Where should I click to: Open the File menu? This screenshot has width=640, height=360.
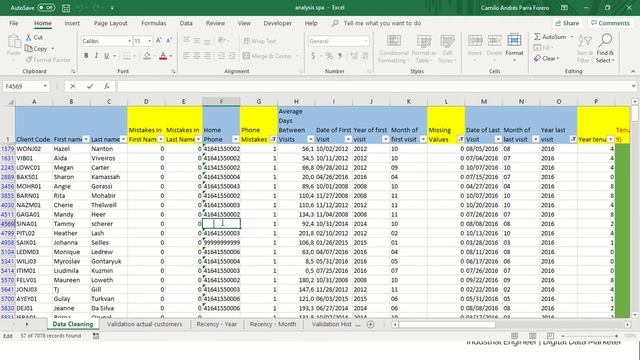(13, 23)
